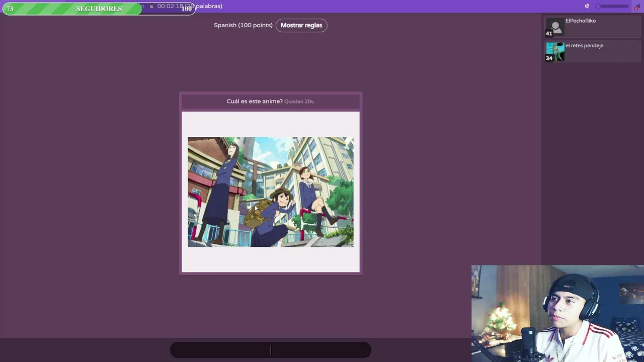Click the streamer webcam overlay
The image size is (644, 362).
[557, 314]
